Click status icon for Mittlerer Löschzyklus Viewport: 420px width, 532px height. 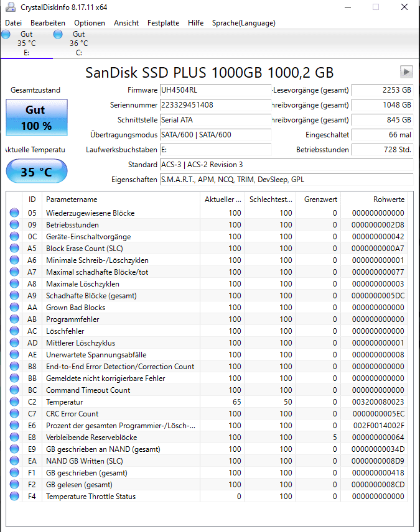[14, 342]
